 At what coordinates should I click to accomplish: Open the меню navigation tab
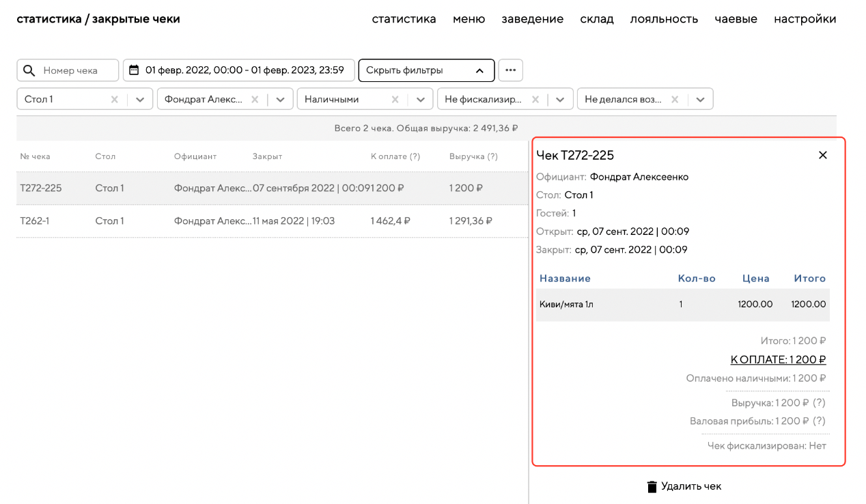pos(469,19)
